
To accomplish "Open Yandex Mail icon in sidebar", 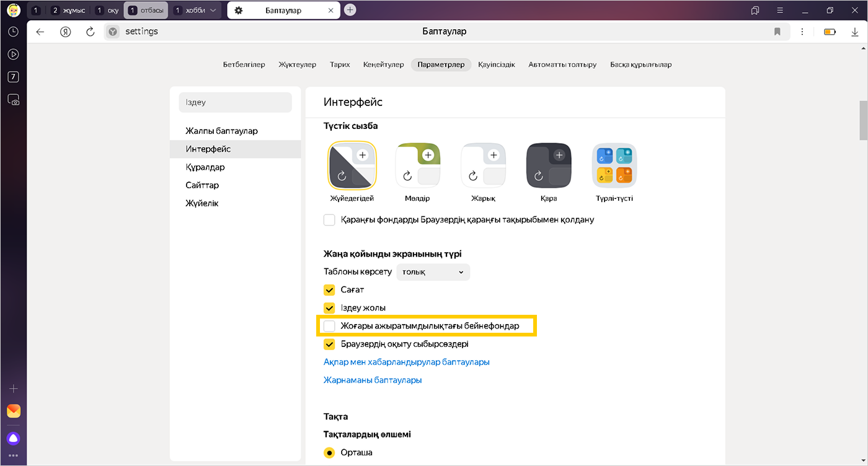I will pyautogui.click(x=13, y=411).
